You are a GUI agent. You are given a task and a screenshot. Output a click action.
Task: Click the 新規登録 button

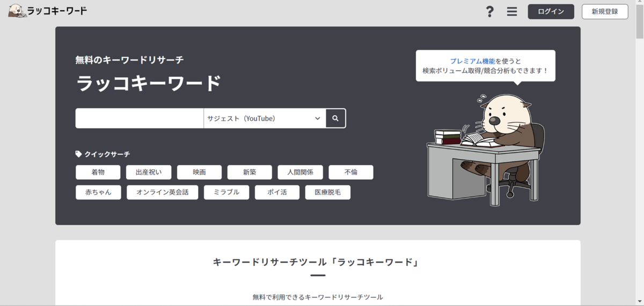pyautogui.click(x=605, y=11)
